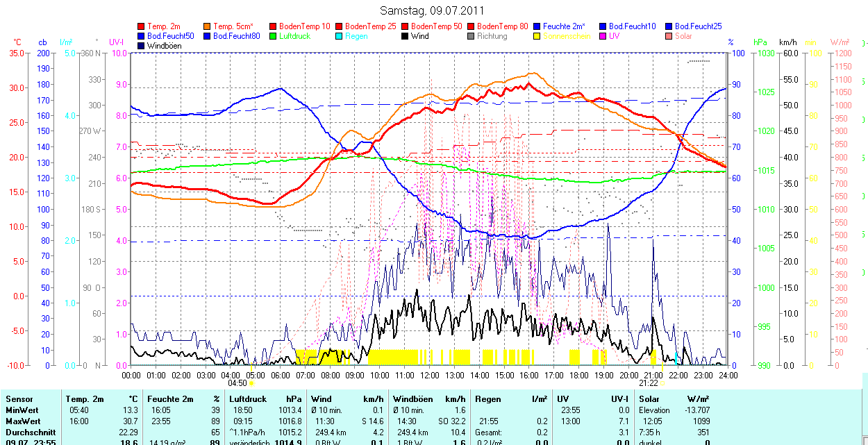
Task: Click the green Luftdruck legend square
Action: 274,36
